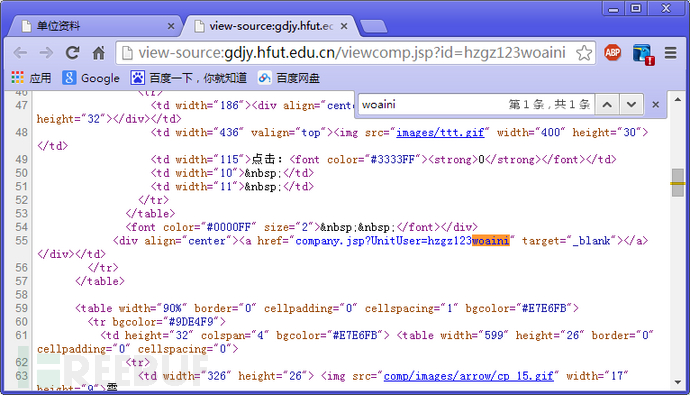Screen dimensions: 690x395
Task: Open the 百度一下 bookmark
Action: pyautogui.click(x=188, y=78)
